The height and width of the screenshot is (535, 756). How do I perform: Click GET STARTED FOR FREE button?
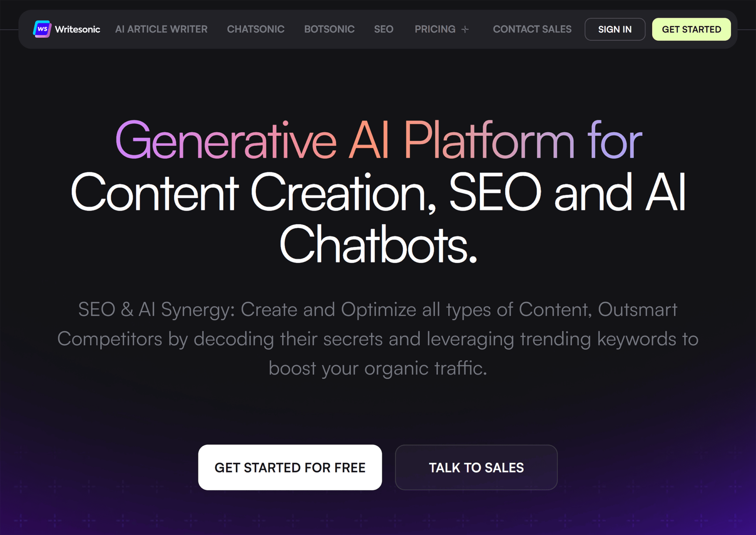coord(289,467)
